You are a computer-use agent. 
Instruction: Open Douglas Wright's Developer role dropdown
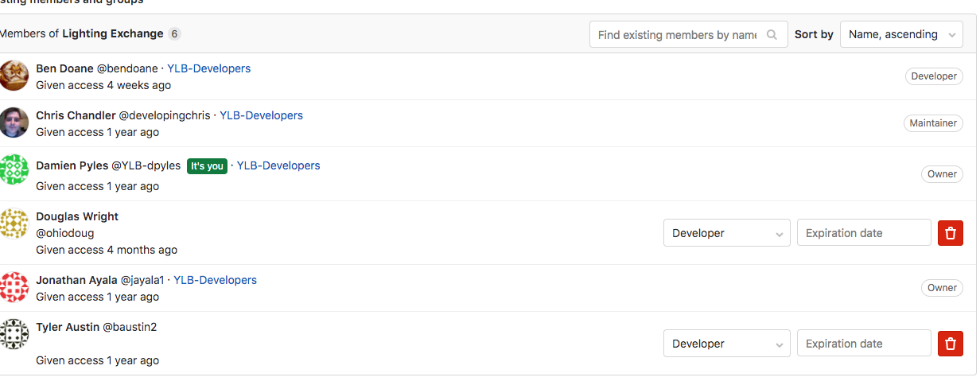[x=726, y=233]
